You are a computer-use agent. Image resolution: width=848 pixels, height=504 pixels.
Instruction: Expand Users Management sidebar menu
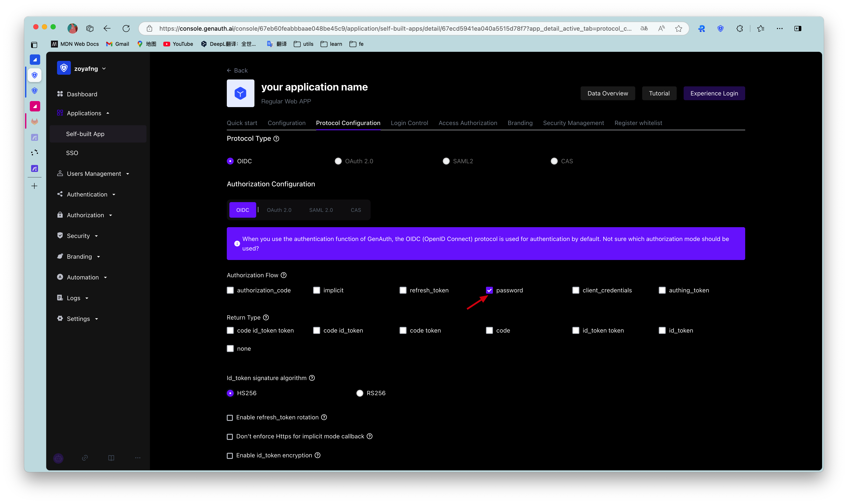click(x=94, y=174)
